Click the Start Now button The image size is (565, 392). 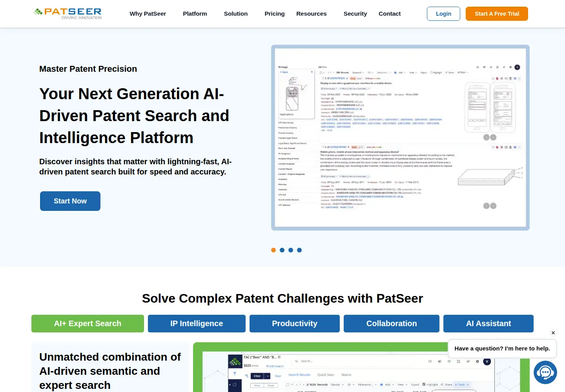coord(70,201)
